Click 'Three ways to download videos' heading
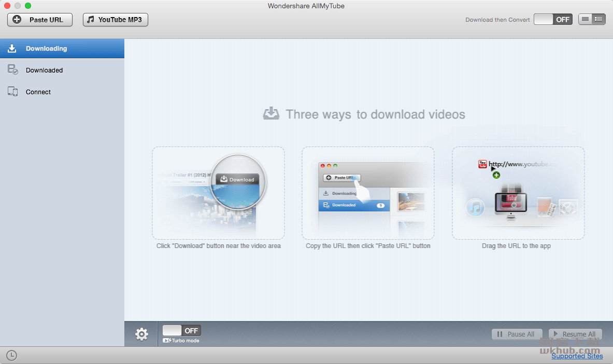Image resolution: width=613 pixels, height=364 pixels. pos(375,114)
